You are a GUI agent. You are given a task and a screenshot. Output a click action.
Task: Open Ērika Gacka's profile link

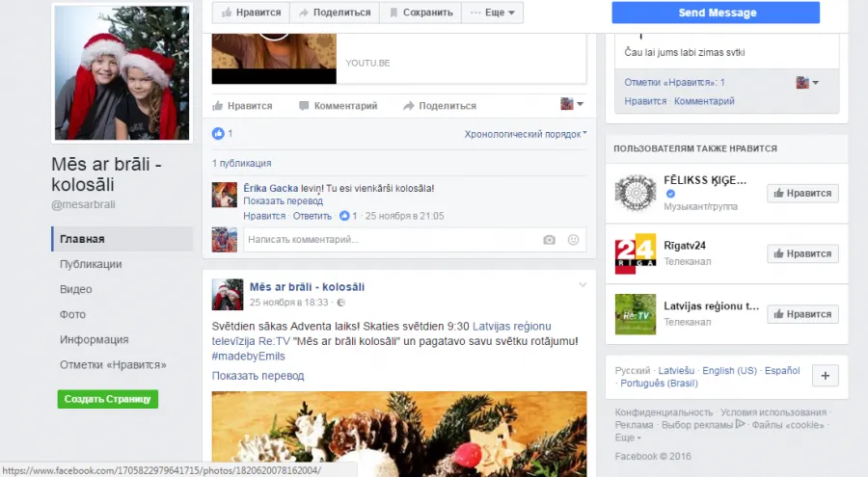[271, 188]
